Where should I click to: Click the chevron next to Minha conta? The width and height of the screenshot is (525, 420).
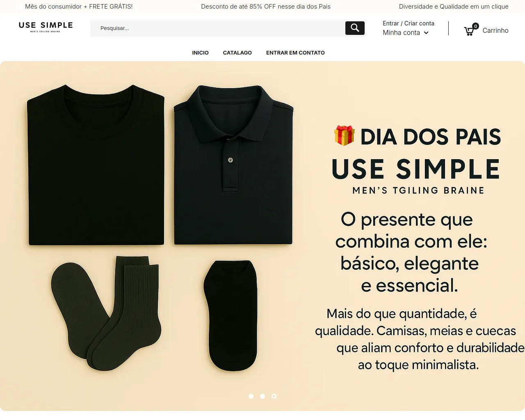pos(426,33)
